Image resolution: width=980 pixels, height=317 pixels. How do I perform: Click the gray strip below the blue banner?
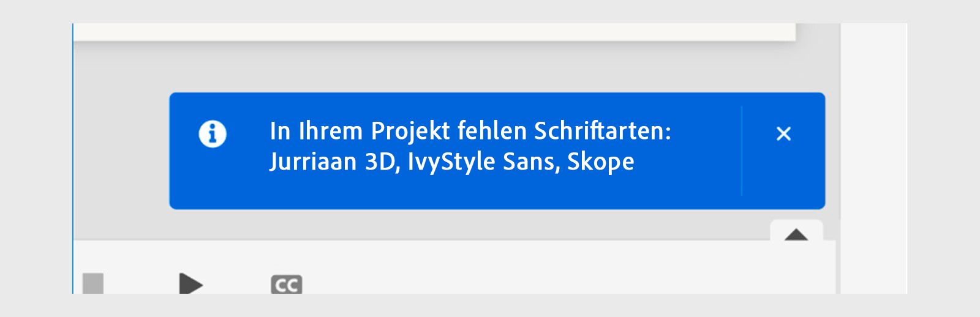(429, 224)
